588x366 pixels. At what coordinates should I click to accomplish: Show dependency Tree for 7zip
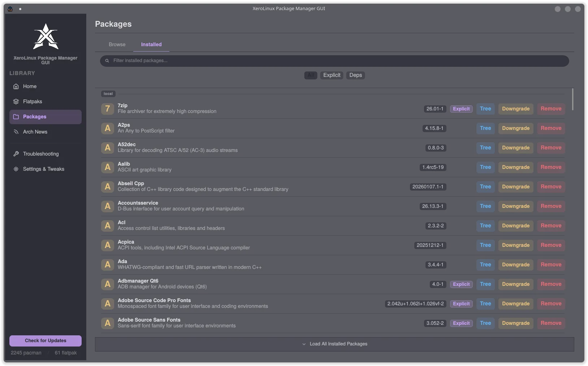(485, 109)
